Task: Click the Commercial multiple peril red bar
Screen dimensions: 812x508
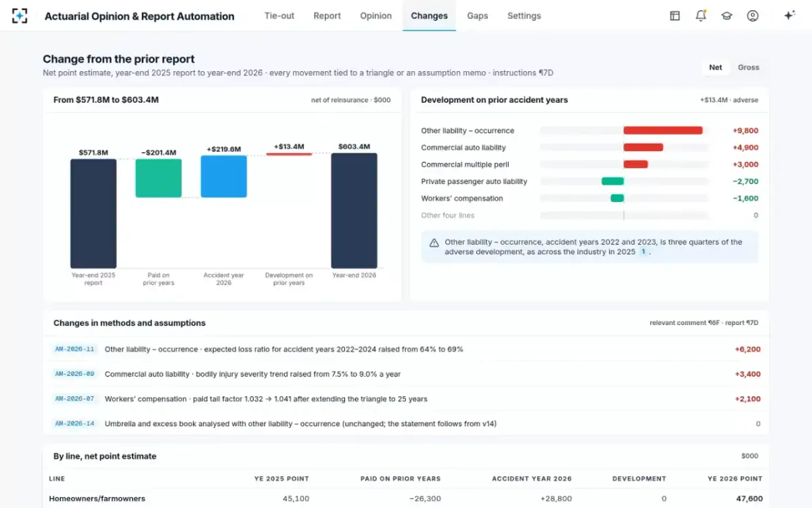Action: (635, 165)
